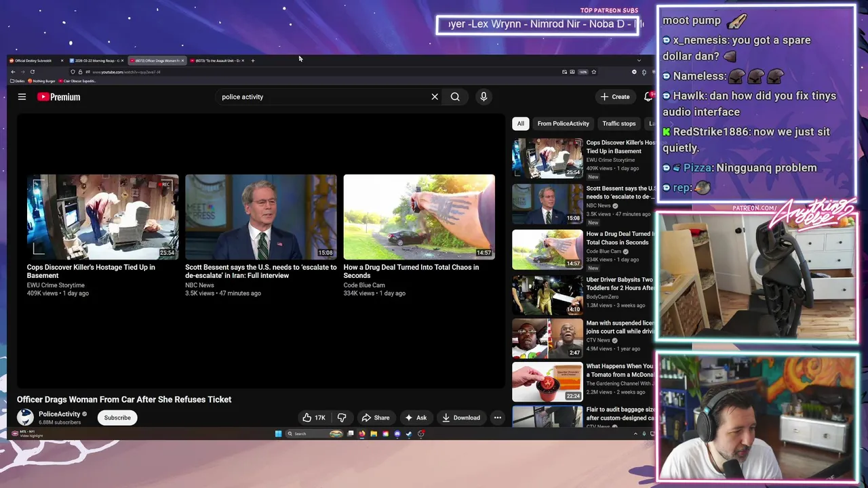The image size is (868, 488).
Task: Open sidebar Cops Discover Killer's Hostage thumbnail
Action: [547, 158]
